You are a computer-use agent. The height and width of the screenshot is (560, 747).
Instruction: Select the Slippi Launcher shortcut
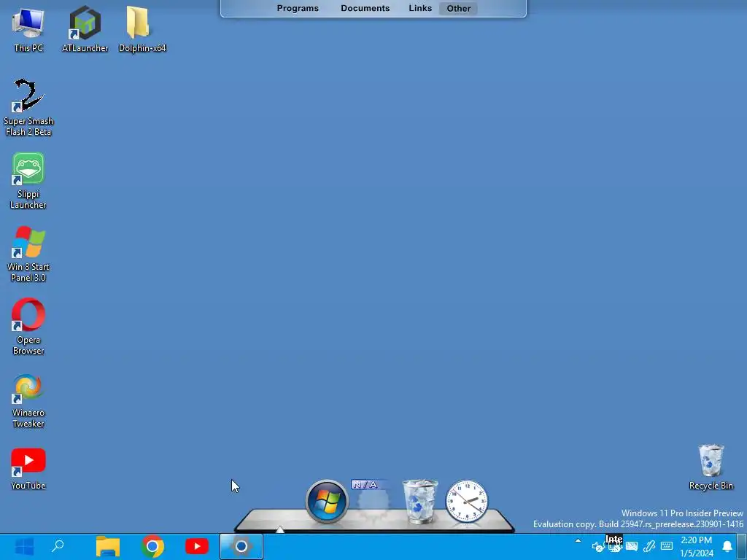tap(28, 181)
